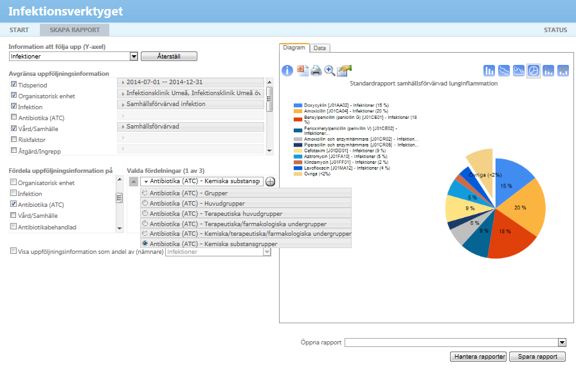
Task: Toggle Tidsperiod filter checkbox
Action: coord(14,84)
